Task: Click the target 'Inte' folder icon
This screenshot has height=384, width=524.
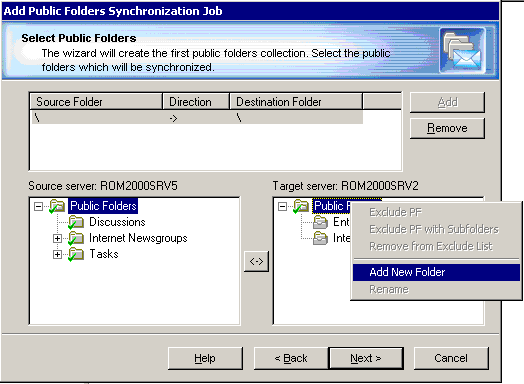Action: point(320,238)
